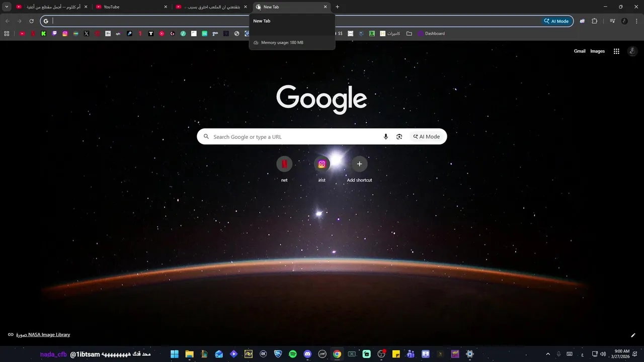Viewport: 644px width, 362px height.
Task: Close the plain YouTube tab
Action: (166, 7)
